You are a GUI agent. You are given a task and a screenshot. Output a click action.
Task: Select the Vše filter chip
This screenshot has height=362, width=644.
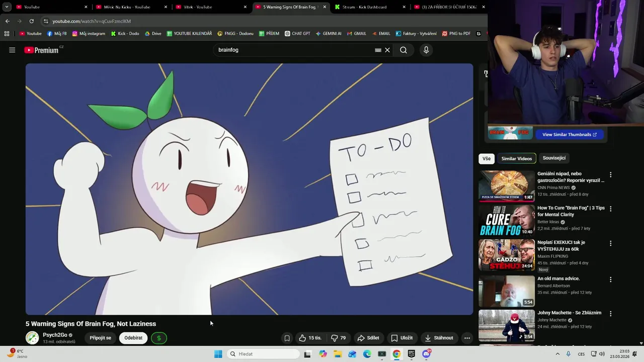tap(487, 158)
